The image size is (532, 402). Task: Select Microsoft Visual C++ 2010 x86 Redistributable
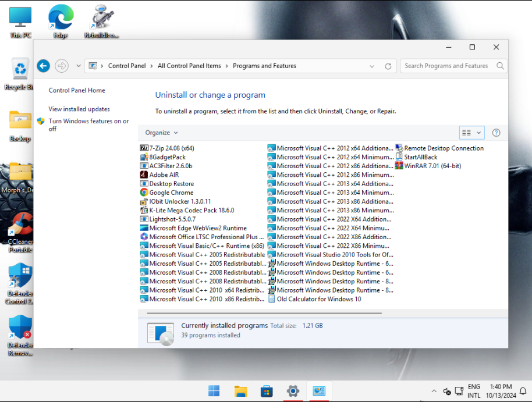point(202,299)
